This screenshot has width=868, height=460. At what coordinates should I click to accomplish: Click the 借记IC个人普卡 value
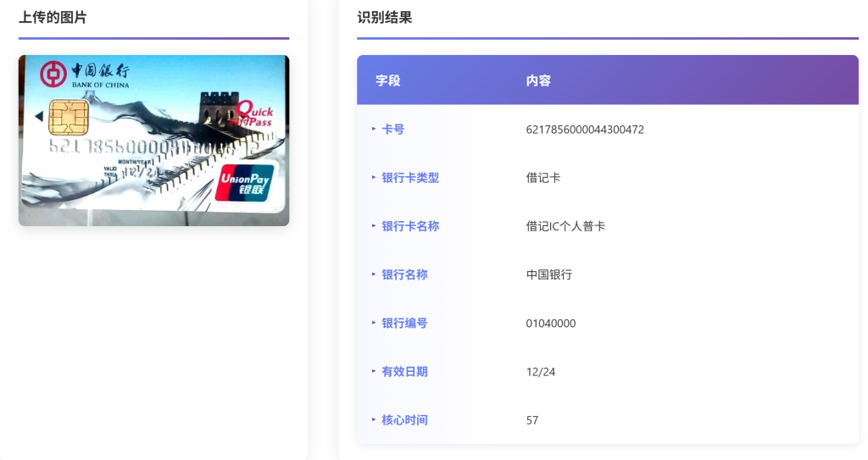coord(565,226)
